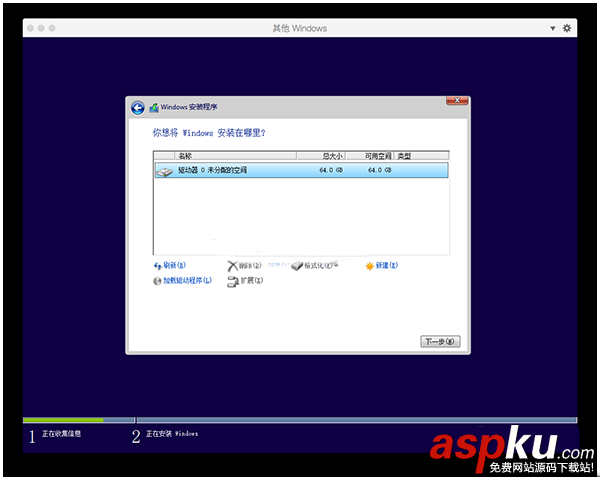This screenshot has width=600, height=480.
Task: Click the Windows Setup title icon
Action: (154, 108)
